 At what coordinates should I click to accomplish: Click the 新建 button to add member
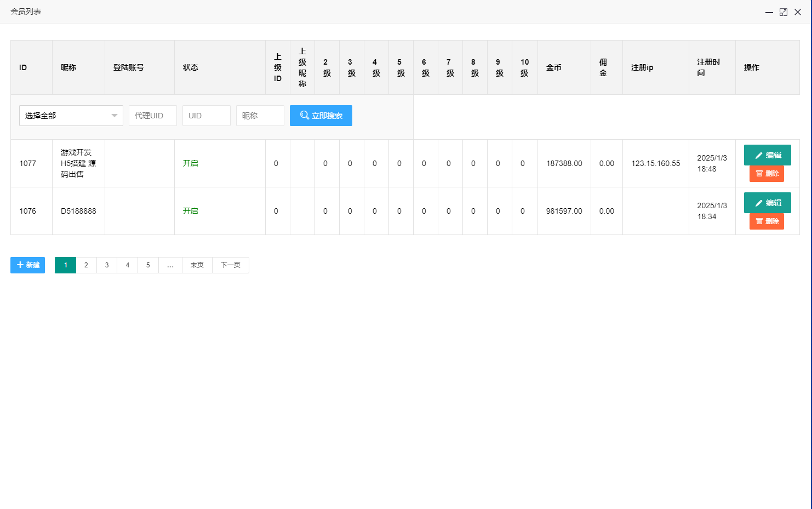coord(27,265)
